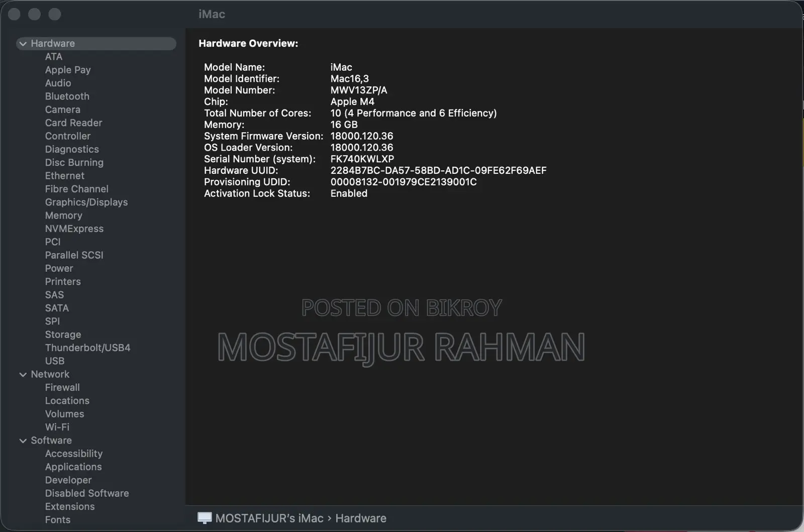804x532 pixels.
Task: Click model number value MWV13ZP/A
Action: 359,90
